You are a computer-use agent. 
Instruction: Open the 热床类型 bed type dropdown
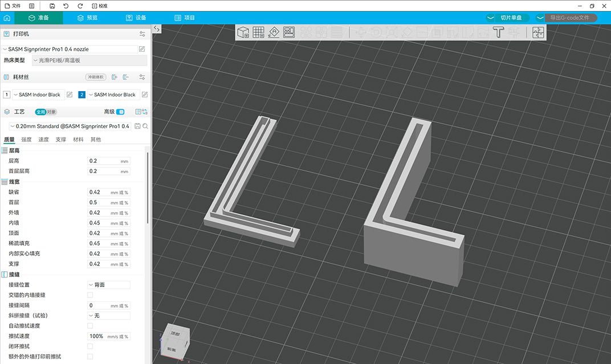88,60
